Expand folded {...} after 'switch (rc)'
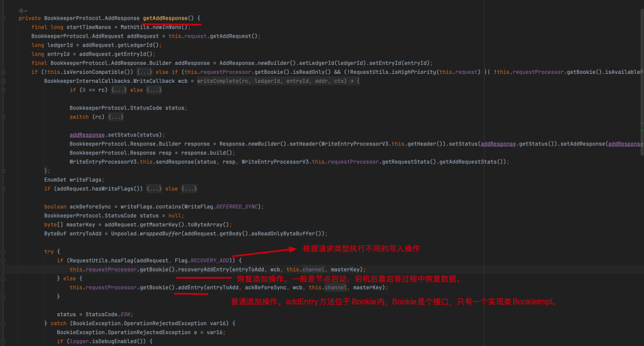Screen dimensions: 644x346 click(116, 117)
